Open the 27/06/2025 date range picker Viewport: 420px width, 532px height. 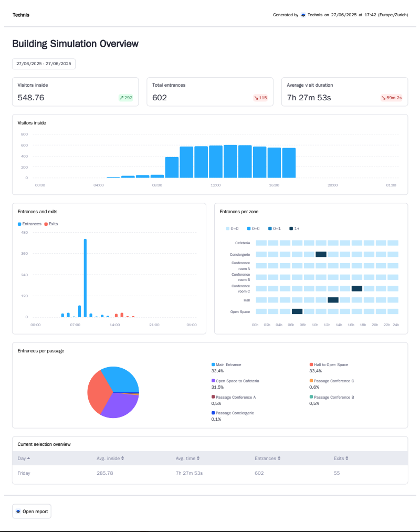[44, 64]
